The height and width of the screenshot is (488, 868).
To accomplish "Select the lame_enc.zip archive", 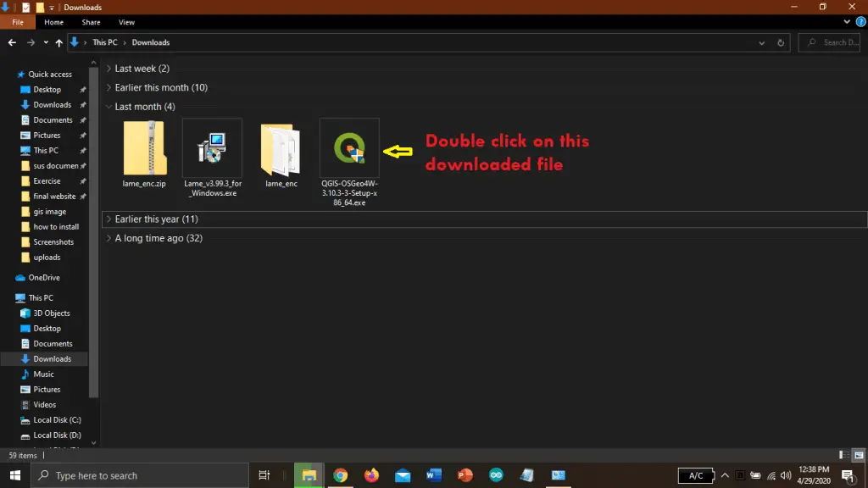I will coord(144,154).
